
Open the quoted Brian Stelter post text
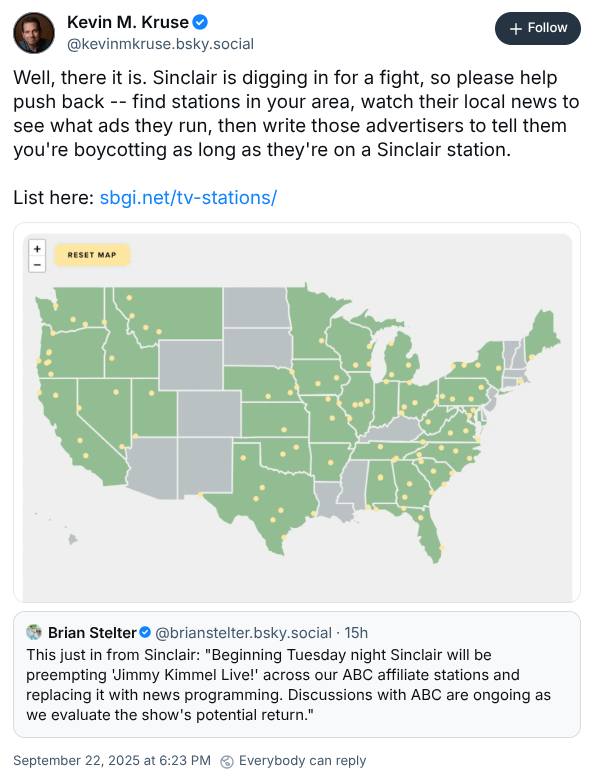pyautogui.click(x=289, y=684)
